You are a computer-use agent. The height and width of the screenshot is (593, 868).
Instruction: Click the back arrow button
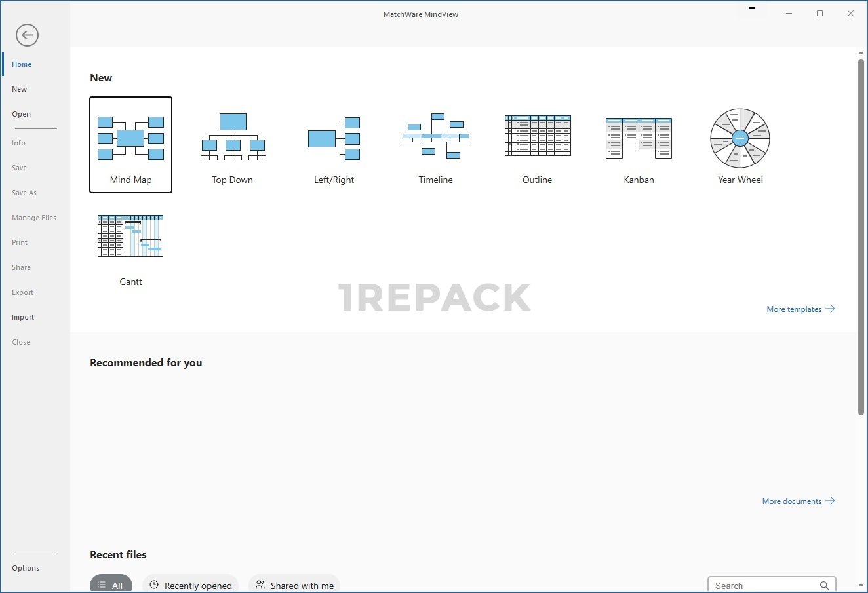point(28,35)
